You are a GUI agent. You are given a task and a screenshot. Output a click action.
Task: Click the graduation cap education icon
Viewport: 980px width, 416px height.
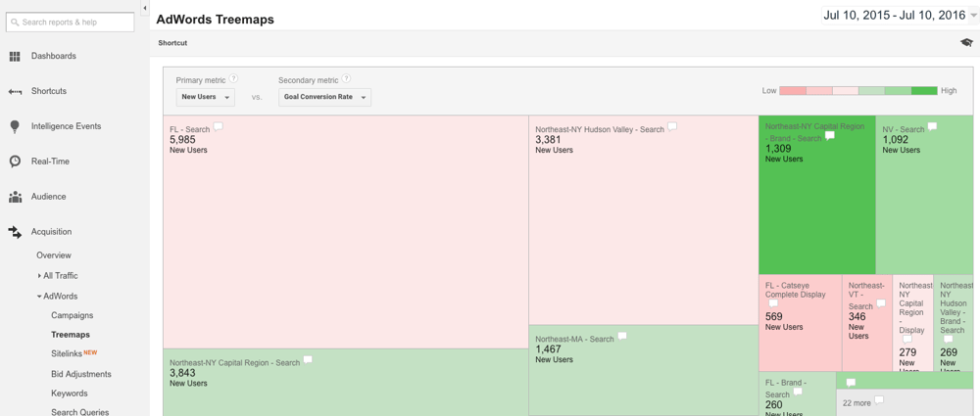pos(966,43)
